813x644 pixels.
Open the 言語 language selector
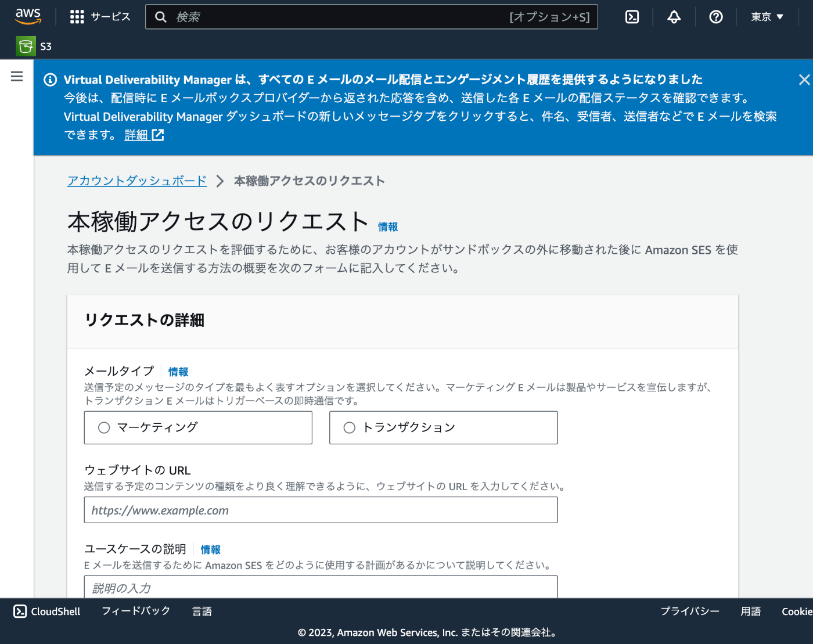point(202,611)
